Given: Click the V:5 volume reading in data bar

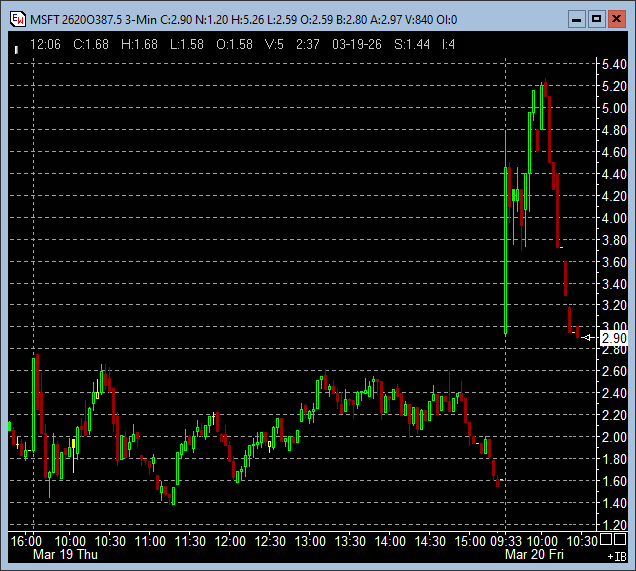Looking at the screenshot, I should tap(274, 44).
